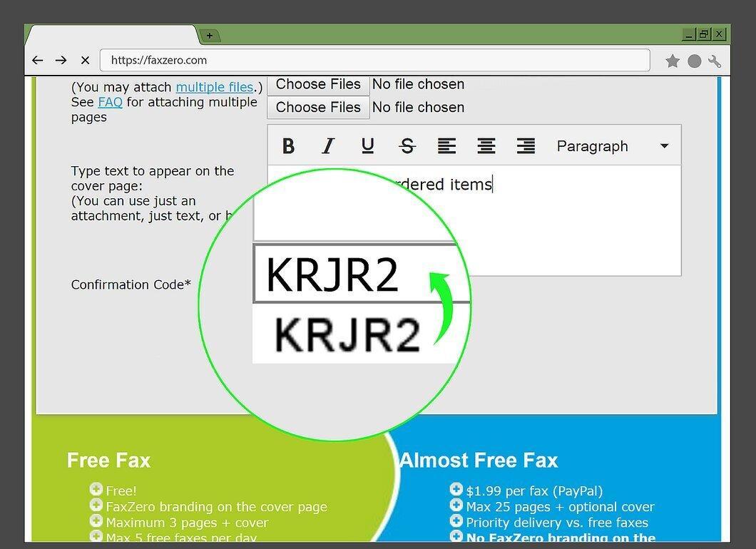Image resolution: width=756 pixels, height=549 pixels.
Task: Click the second Choose Files button
Action: tap(318, 107)
